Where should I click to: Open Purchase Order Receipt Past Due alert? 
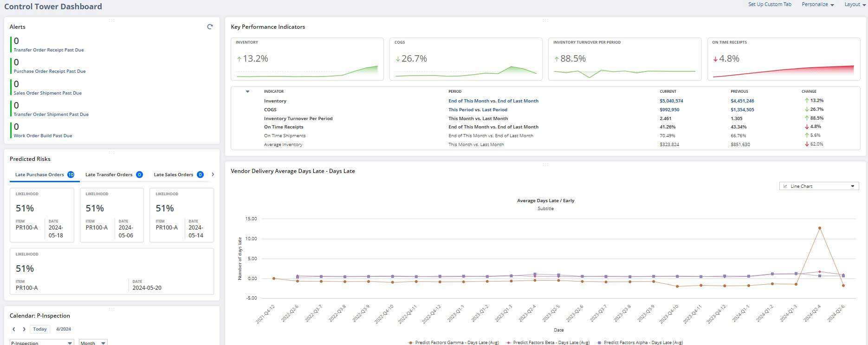coord(50,71)
